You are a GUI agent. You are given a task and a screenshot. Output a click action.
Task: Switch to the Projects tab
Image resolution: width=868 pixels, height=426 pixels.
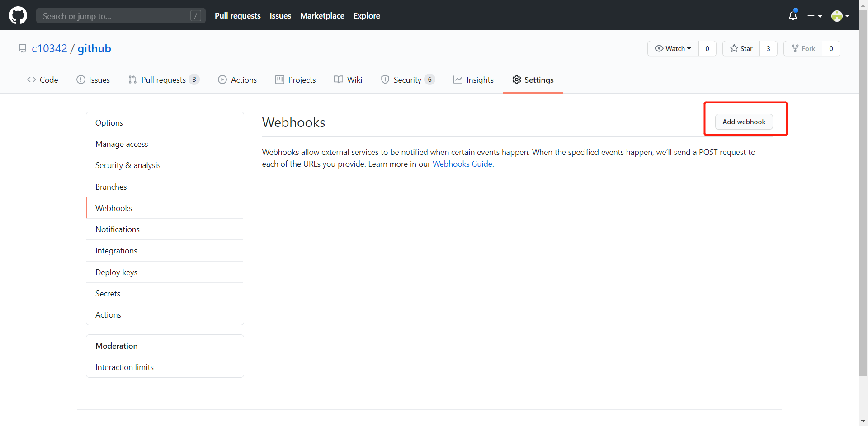click(x=296, y=80)
